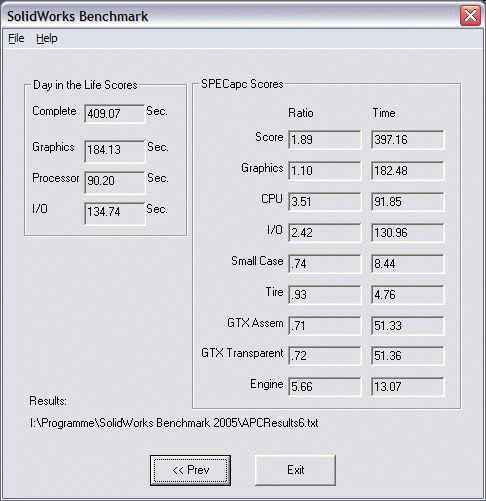Click the 'Small Case' row label

(x=257, y=261)
